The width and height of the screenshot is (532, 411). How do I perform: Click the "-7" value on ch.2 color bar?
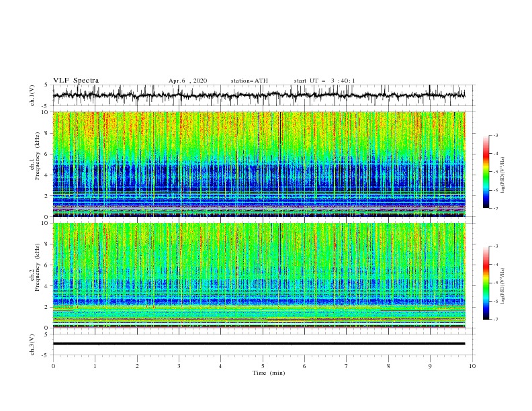495,319
